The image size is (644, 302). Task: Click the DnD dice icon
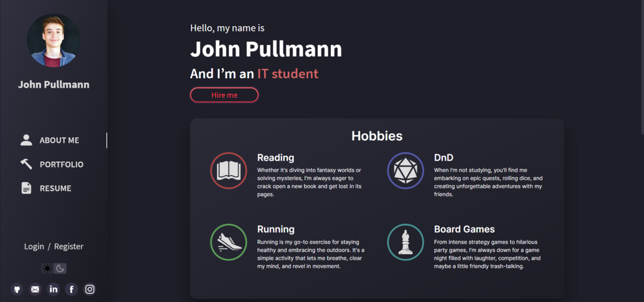click(405, 171)
